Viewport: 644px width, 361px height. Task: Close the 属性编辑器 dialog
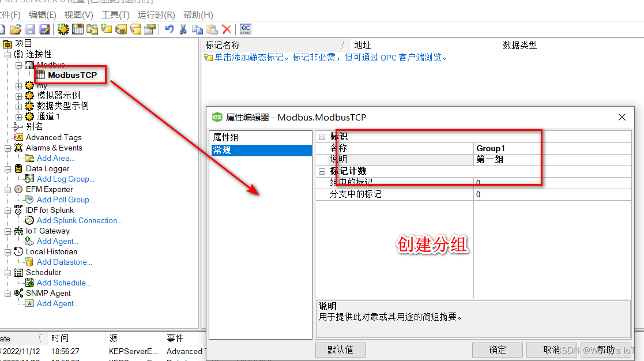click(622, 118)
